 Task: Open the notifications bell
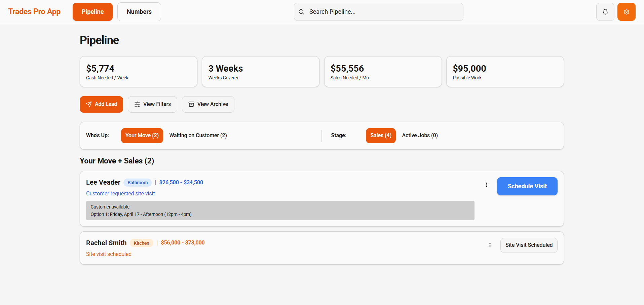(605, 11)
